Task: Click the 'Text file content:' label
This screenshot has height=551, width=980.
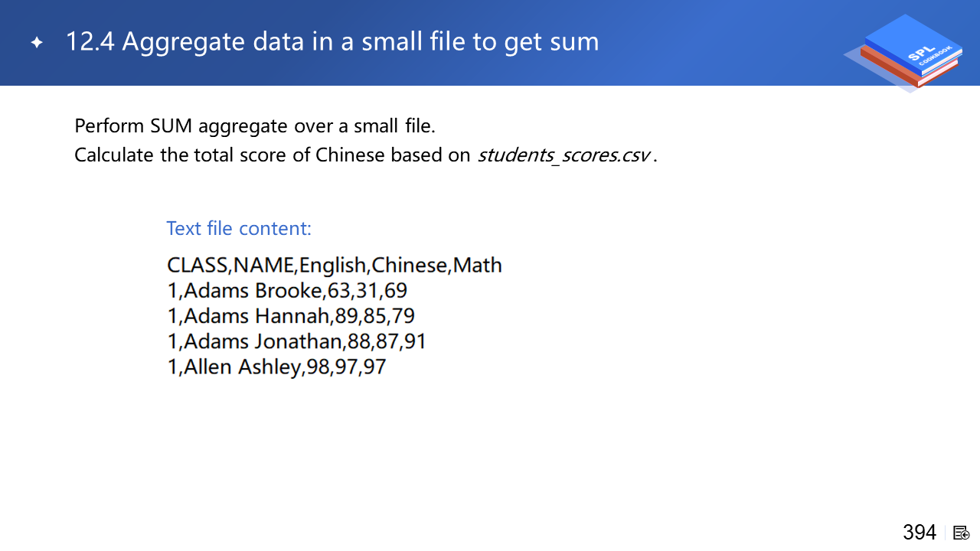Action: (239, 229)
